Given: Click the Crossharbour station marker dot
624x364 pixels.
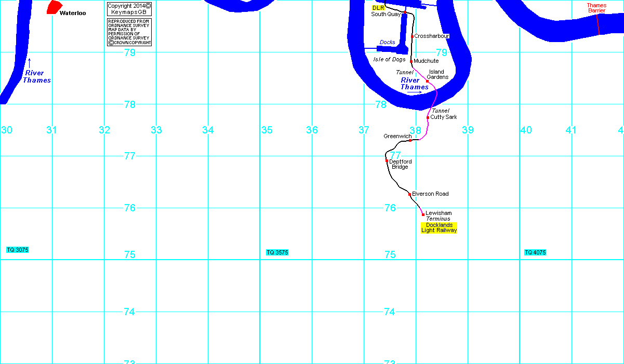Looking at the screenshot, I should 412,36.
